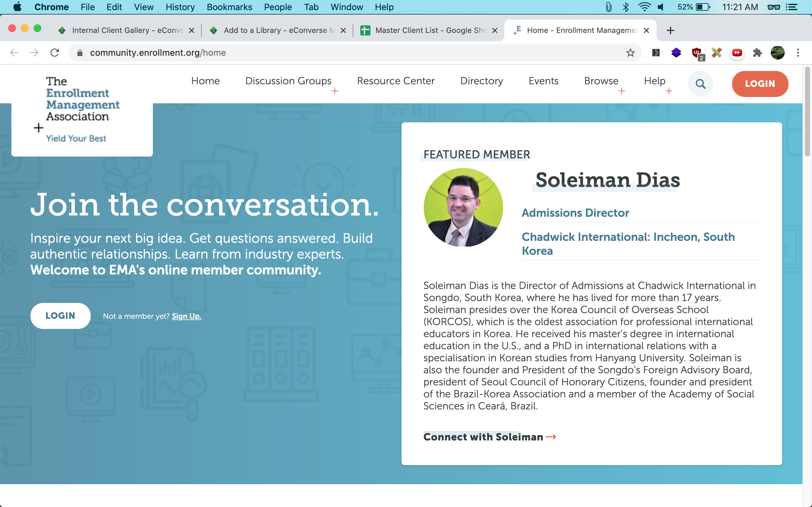The width and height of the screenshot is (812, 507).
Task: Expand the Help menu plus indicator
Action: click(x=669, y=91)
